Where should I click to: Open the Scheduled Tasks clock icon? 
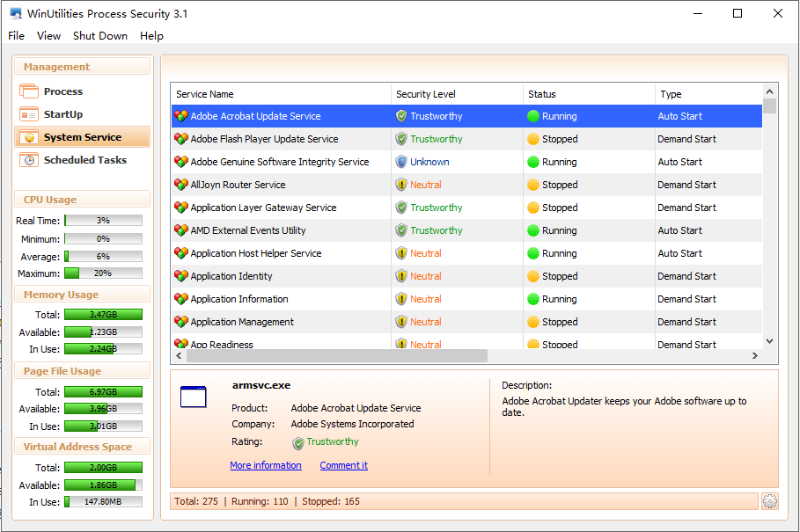tap(29, 160)
